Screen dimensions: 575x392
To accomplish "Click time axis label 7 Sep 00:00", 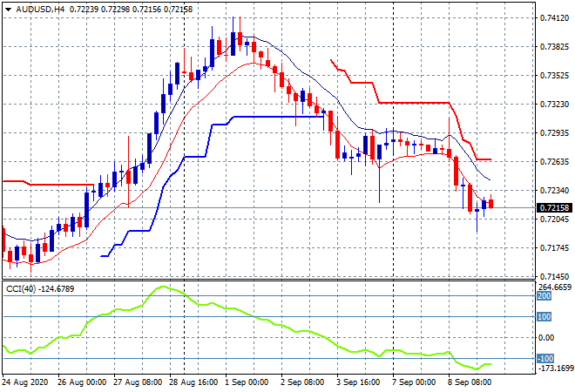I will 414,382.
